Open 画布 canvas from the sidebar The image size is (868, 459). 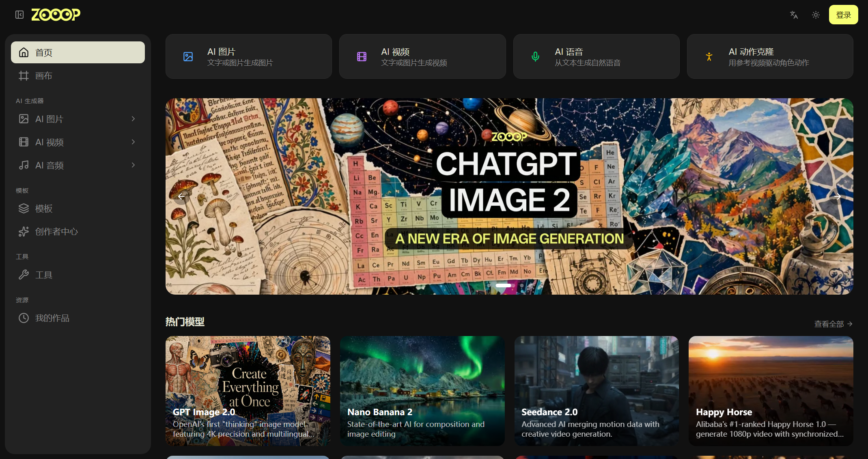coord(78,75)
